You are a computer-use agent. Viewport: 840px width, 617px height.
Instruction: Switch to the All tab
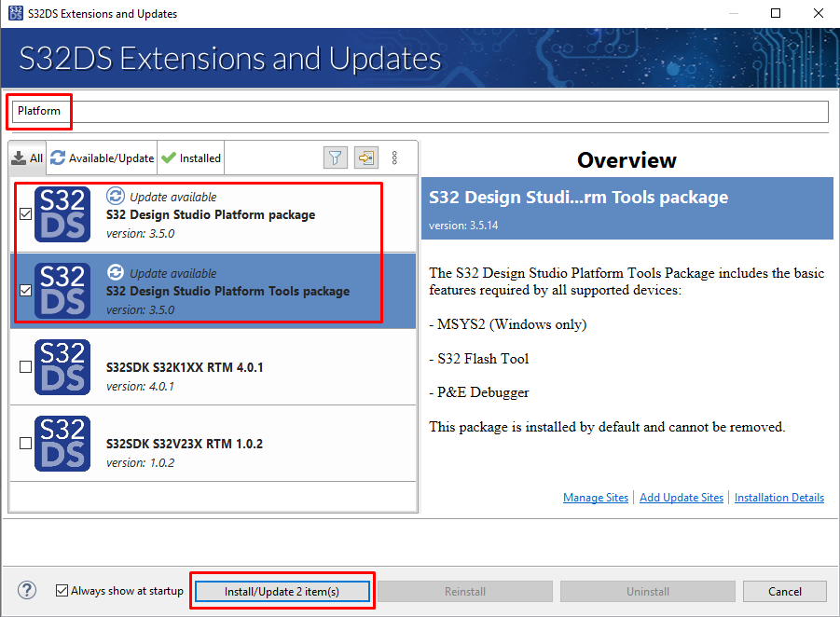point(27,158)
